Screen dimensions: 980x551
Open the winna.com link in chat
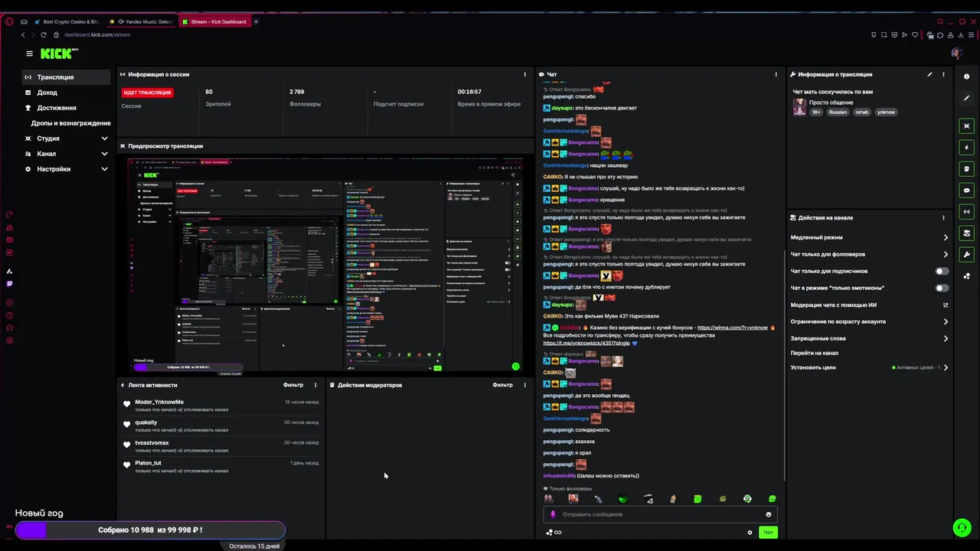tap(732, 328)
